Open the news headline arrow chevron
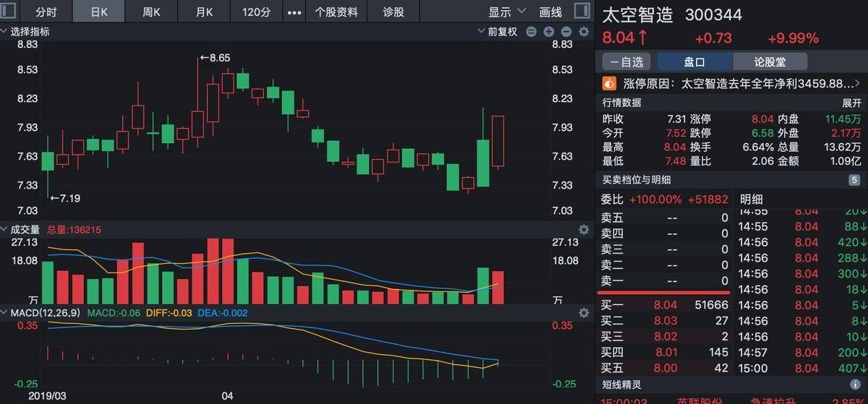Viewport: 868px width, 404px height. tap(859, 84)
